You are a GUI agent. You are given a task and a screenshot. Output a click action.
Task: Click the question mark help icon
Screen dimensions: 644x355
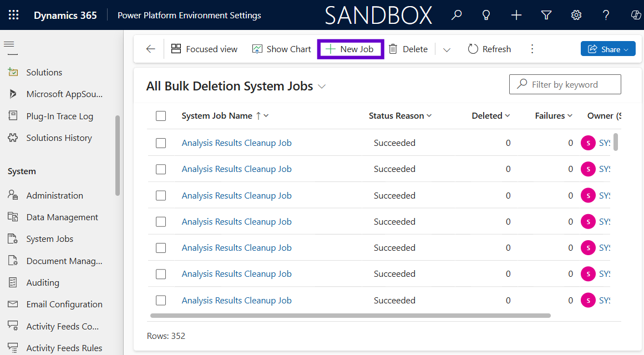pyautogui.click(x=606, y=15)
